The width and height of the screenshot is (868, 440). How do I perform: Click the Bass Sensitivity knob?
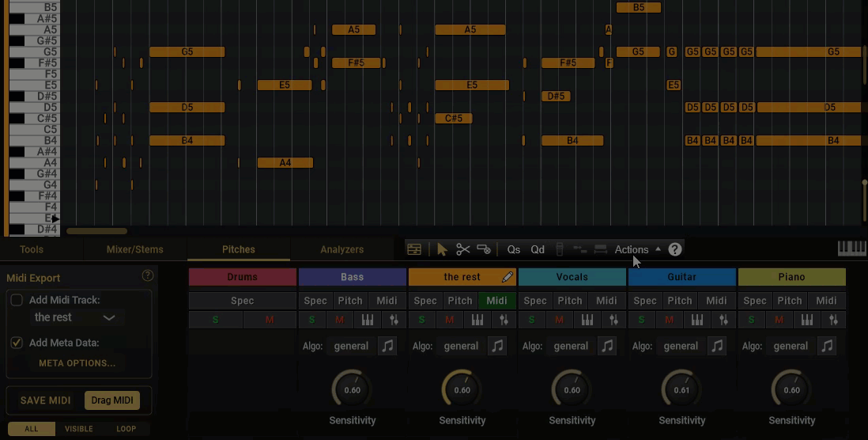point(352,389)
